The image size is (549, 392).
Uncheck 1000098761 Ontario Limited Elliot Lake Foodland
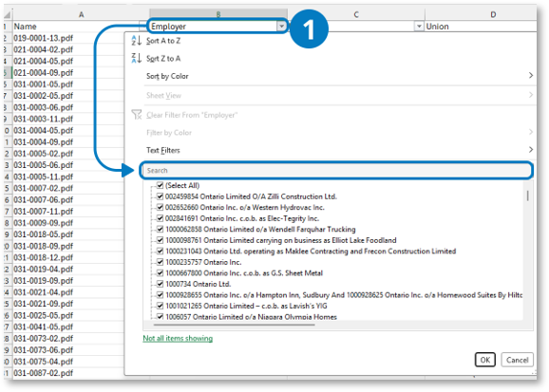tap(160, 240)
